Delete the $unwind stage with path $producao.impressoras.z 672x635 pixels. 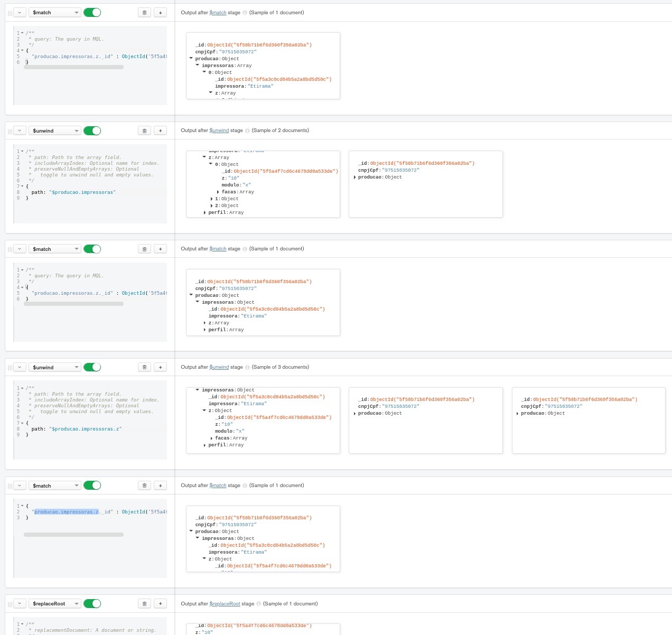point(144,368)
